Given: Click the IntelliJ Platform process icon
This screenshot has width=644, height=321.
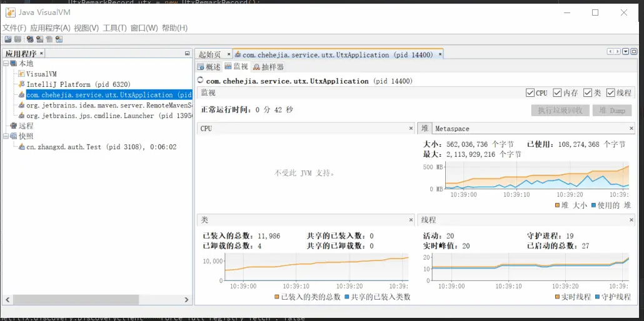Looking at the screenshot, I should click(x=22, y=84).
